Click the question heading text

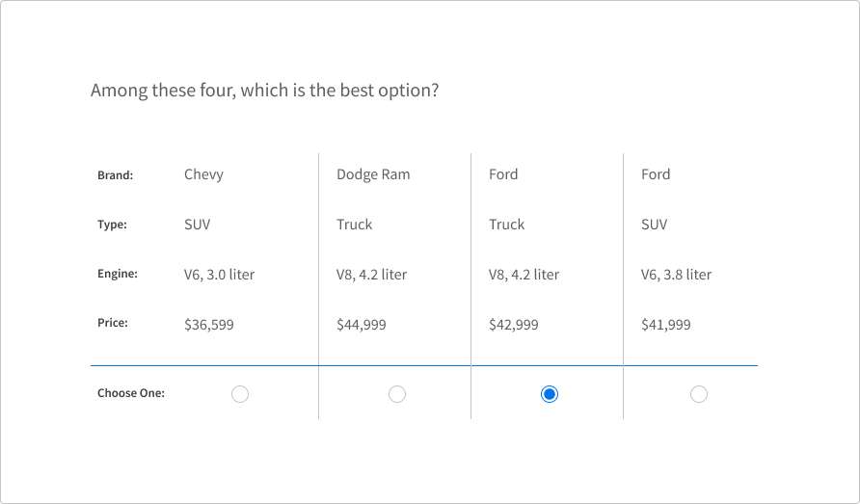(265, 91)
